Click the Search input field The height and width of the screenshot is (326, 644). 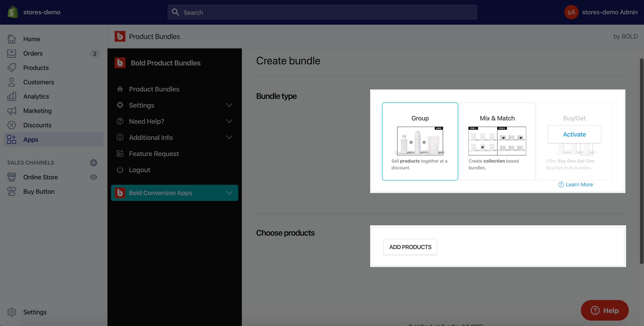coord(322,12)
